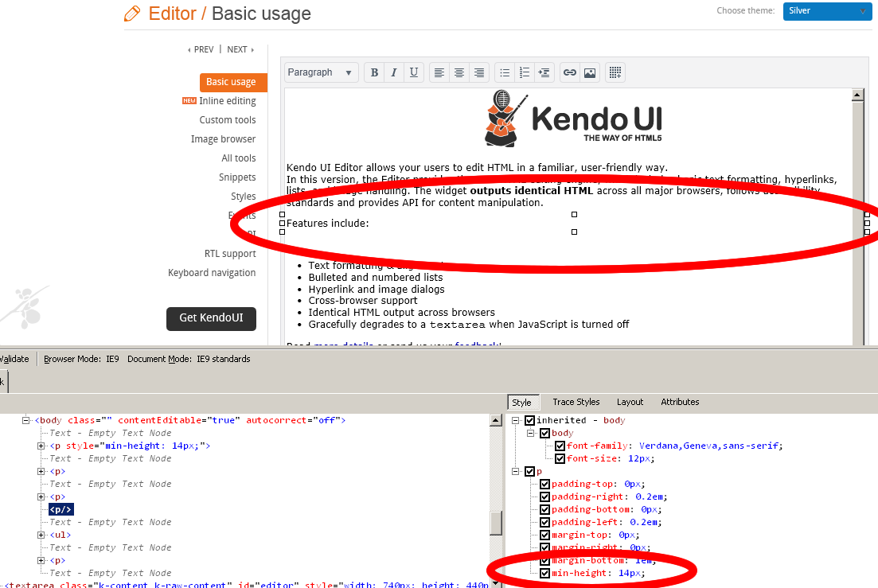Viewport: 878px width, 588px height.
Task: Uncheck the inherited - body checkbox
Action: 529,420
